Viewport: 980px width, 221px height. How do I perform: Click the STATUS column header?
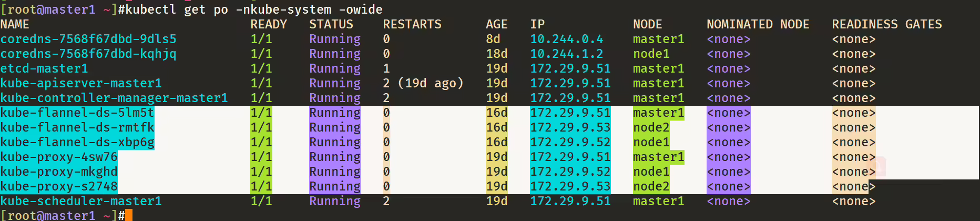[331, 24]
